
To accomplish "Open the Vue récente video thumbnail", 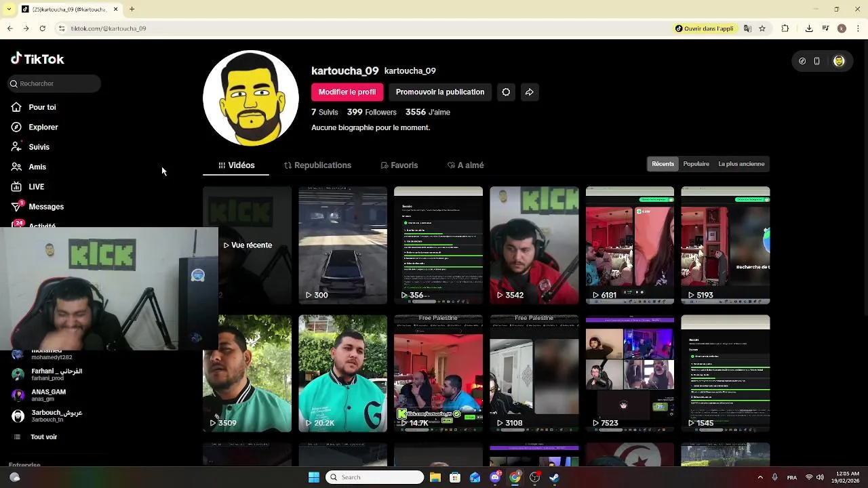I will pos(247,245).
